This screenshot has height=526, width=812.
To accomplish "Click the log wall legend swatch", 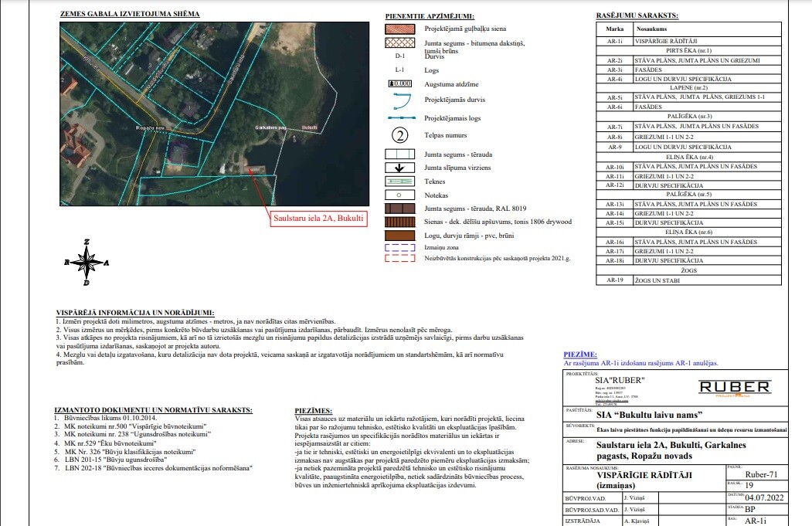I will coord(399,29).
